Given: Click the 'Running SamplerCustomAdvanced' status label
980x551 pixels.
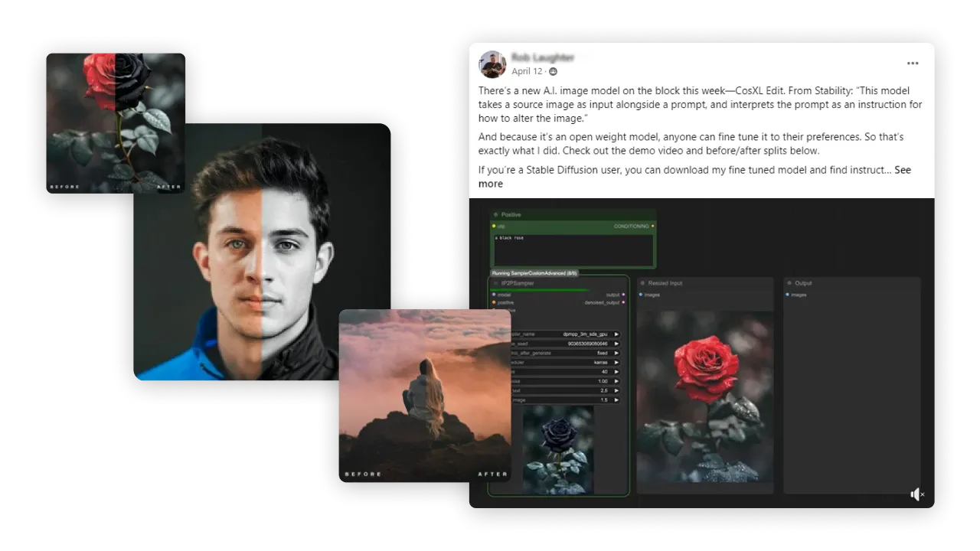Looking at the screenshot, I should click(x=535, y=273).
